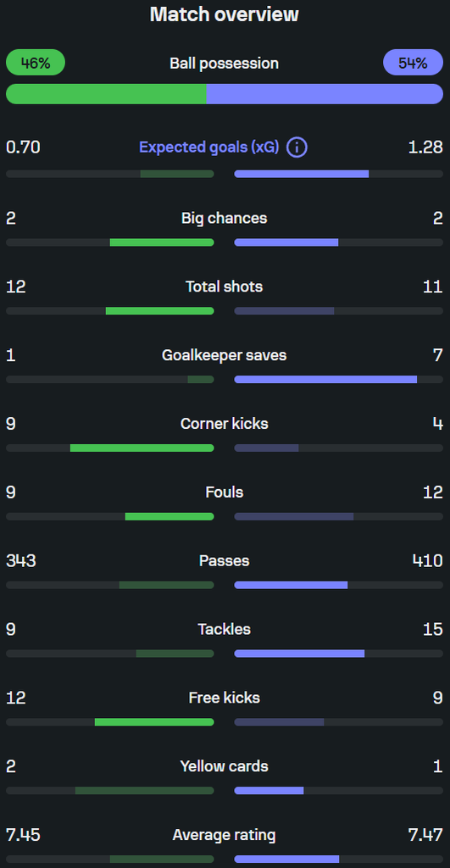The width and height of the screenshot is (450, 868).
Task: Select the Match overview heading
Action: 225,14
